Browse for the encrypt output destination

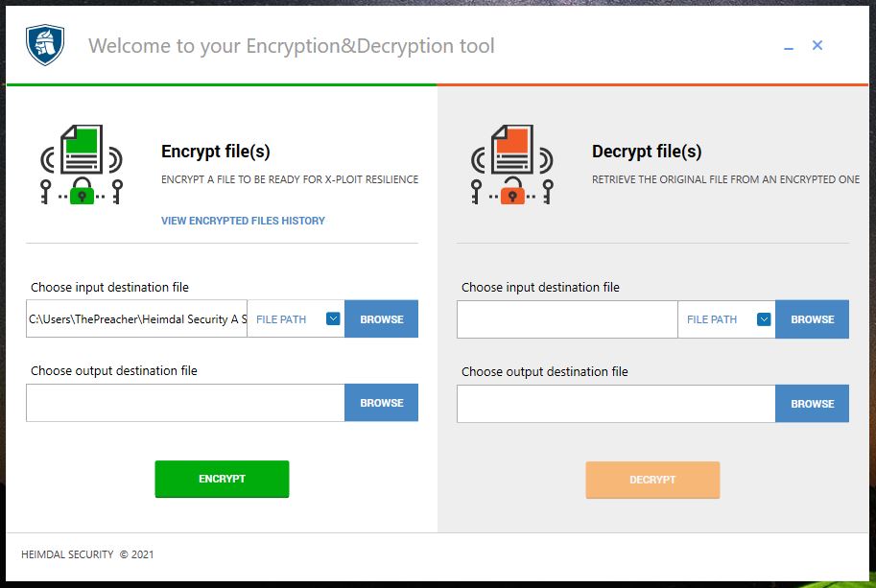pos(382,403)
